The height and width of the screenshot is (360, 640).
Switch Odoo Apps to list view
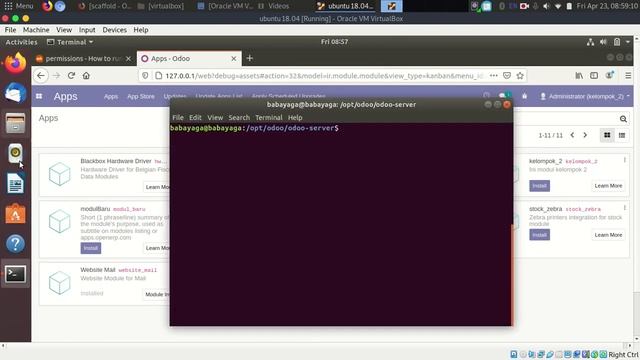622,135
